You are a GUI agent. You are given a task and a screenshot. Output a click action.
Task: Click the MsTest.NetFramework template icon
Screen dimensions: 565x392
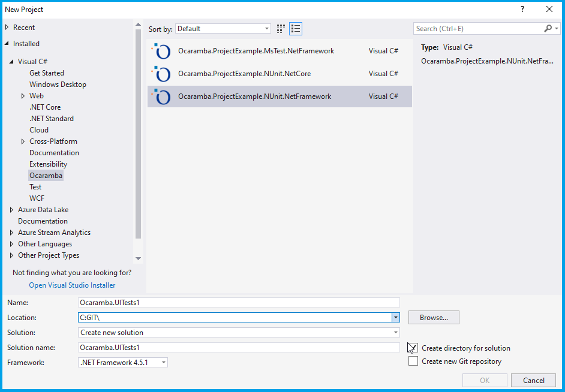tap(161, 51)
